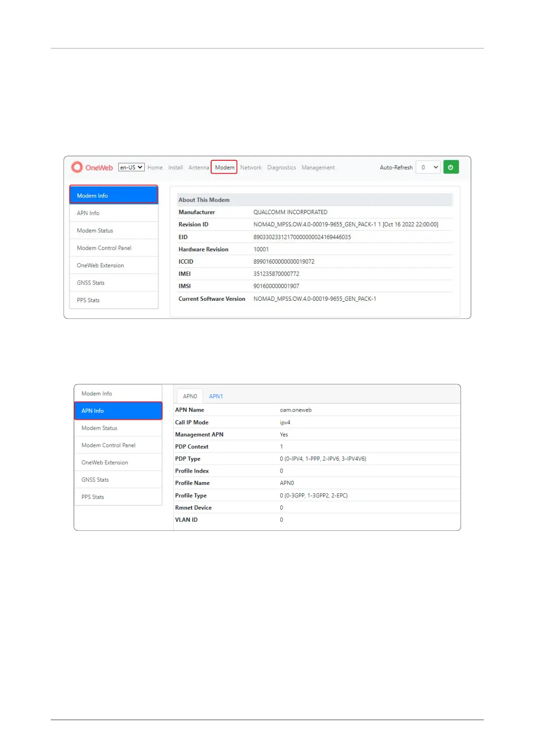Select Modem Info in lower sidebar

[118, 393]
